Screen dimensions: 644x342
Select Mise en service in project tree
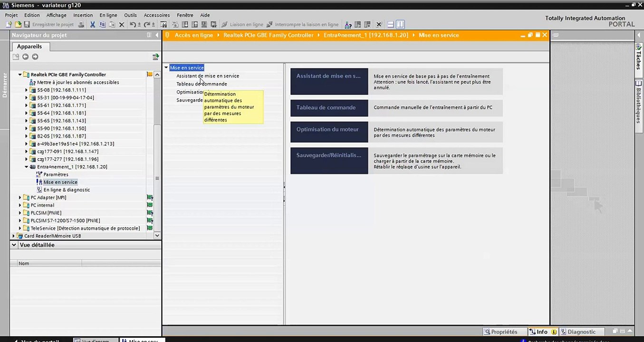pos(60,182)
